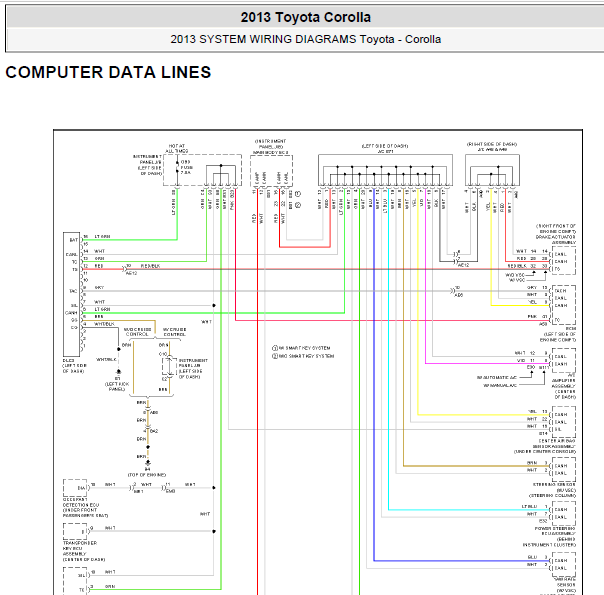Click the "(LEFT KICK PANEL)" ground label
The height and width of the screenshot is (595, 604).
click(x=117, y=386)
